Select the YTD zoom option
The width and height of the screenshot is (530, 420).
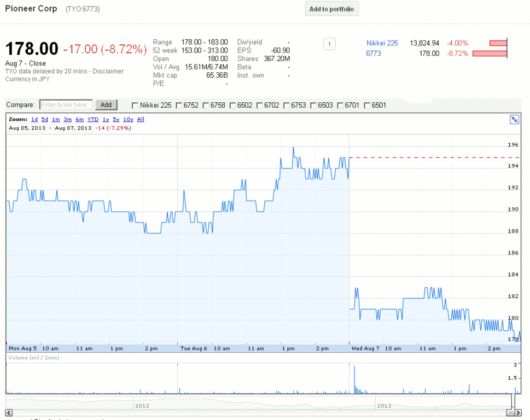[x=93, y=119]
